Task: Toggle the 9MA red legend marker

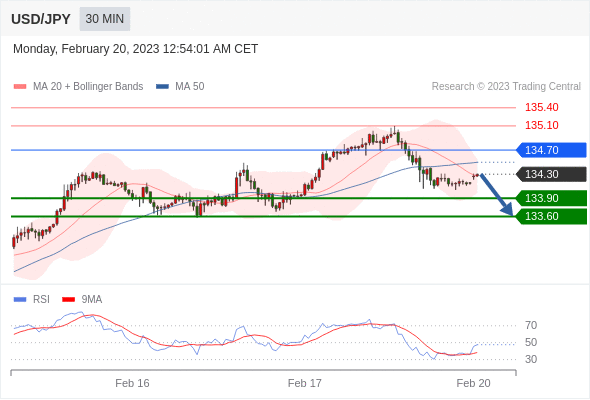Action: pos(68,300)
